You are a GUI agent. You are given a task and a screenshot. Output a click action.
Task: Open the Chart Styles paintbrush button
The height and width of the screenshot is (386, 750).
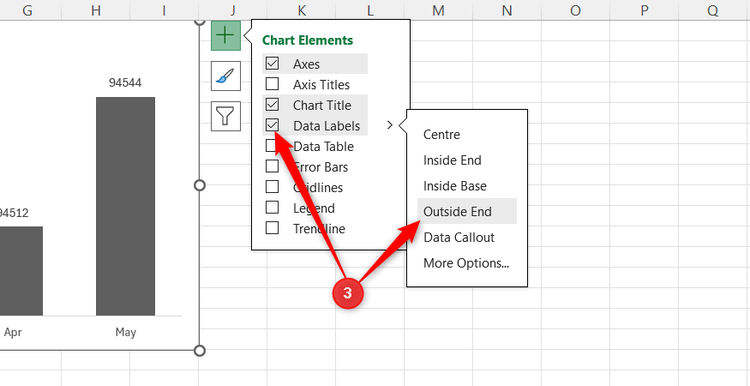pos(226,76)
